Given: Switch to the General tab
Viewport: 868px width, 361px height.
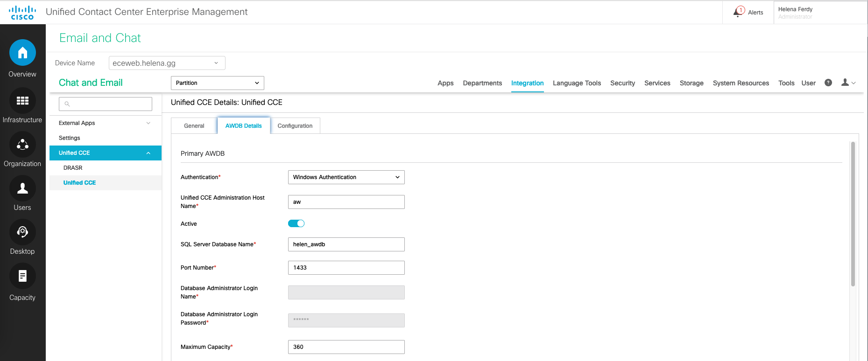Looking at the screenshot, I should tap(194, 126).
